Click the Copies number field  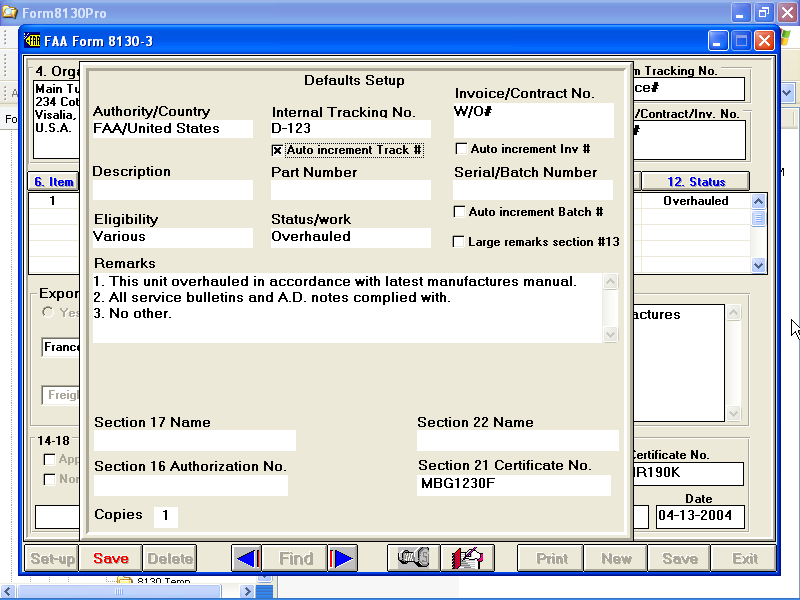click(166, 516)
